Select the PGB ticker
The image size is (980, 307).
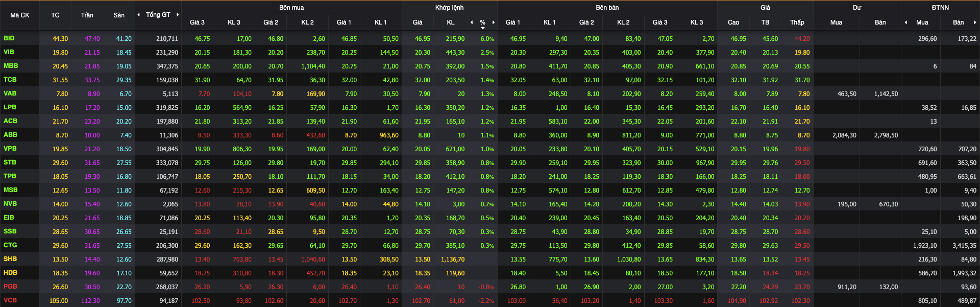pyautogui.click(x=10, y=287)
